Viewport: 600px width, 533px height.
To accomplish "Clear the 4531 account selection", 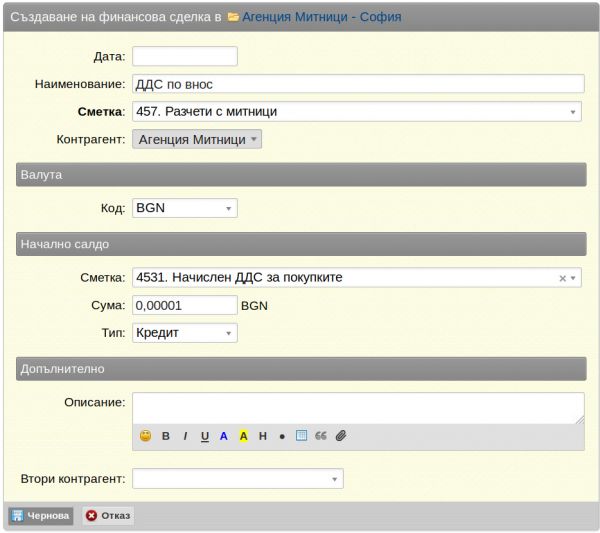I will pyautogui.click(x=562, y=278).
